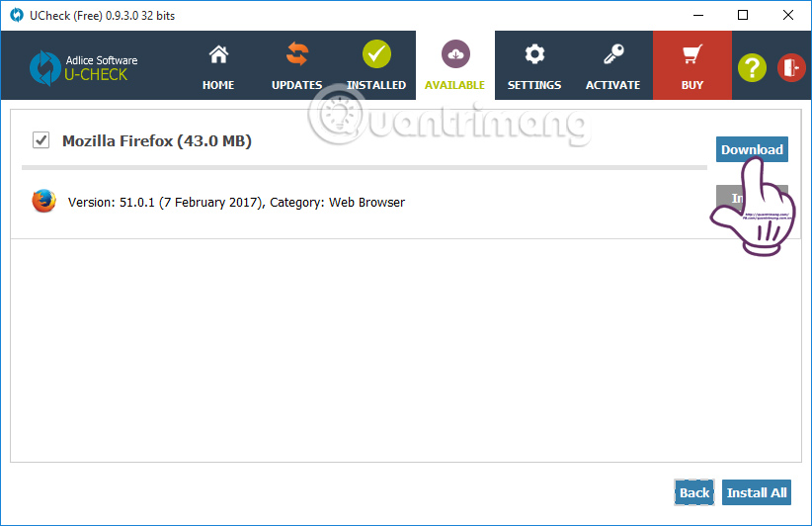Viewport: 812px width, 526px height.
Task: Switch to the INSTALLED tab label
Action: [x=376, y=85]
